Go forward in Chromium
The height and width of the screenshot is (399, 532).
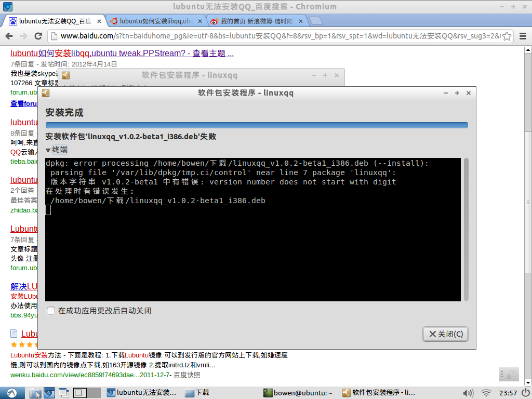(x=23, y=36)
